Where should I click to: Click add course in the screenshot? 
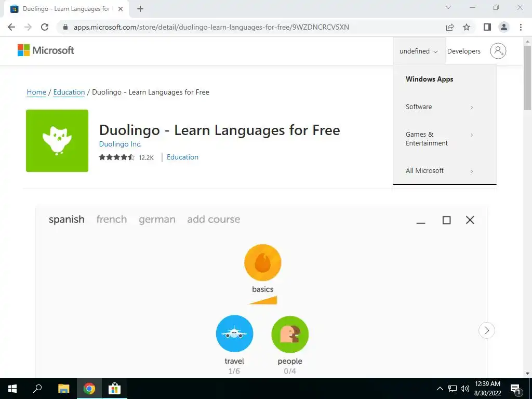pos(214,219)
